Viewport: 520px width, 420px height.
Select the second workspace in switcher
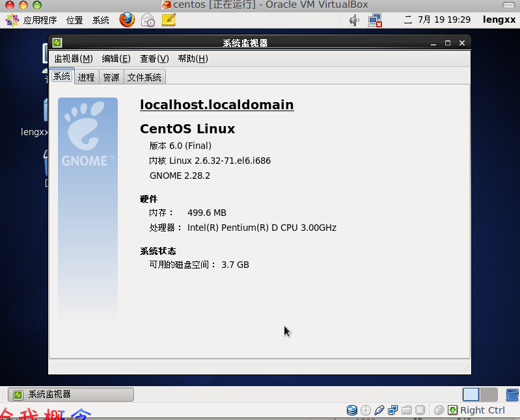(489, 395)
